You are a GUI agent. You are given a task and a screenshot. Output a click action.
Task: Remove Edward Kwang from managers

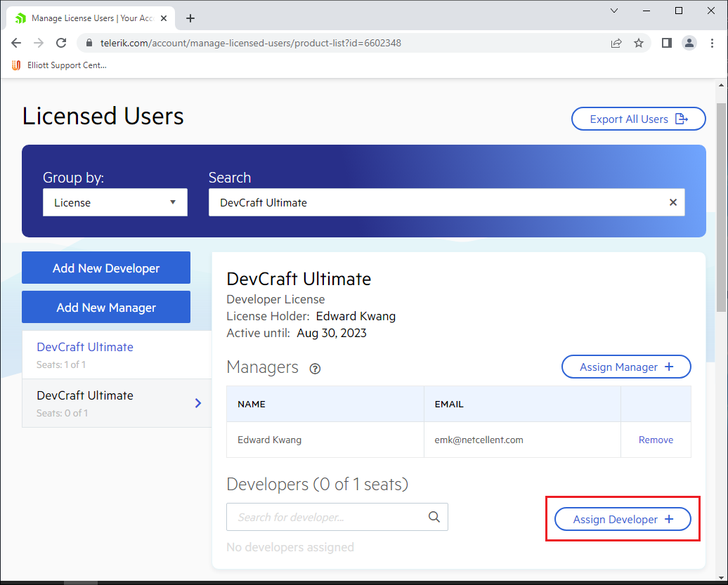pos(656,440)
